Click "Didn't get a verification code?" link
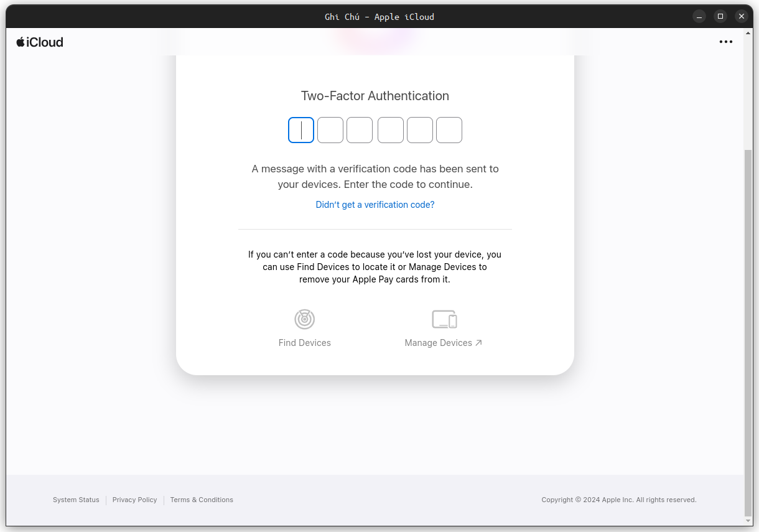The image size is (759, 532). tap(375, 205)
